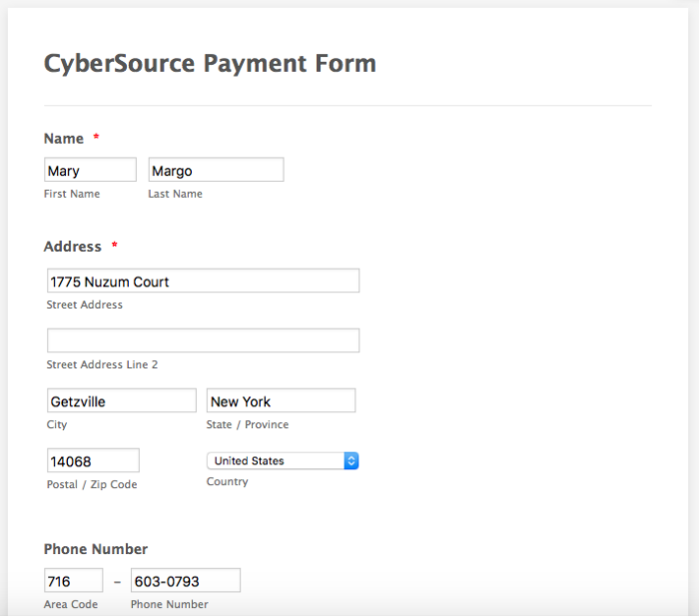Image resolution: width=699 pixels, height=616 pixels.
Task: Click the empty Street Address Line 2 field
Action: 204,340
